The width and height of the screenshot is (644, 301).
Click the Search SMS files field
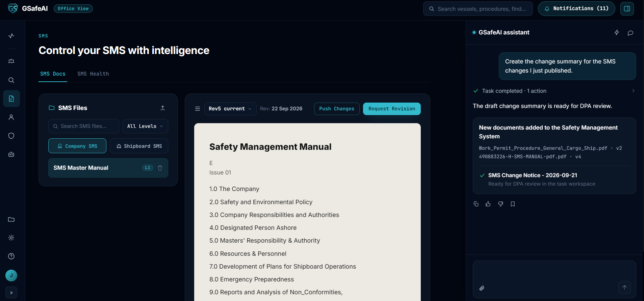(84, 126)
